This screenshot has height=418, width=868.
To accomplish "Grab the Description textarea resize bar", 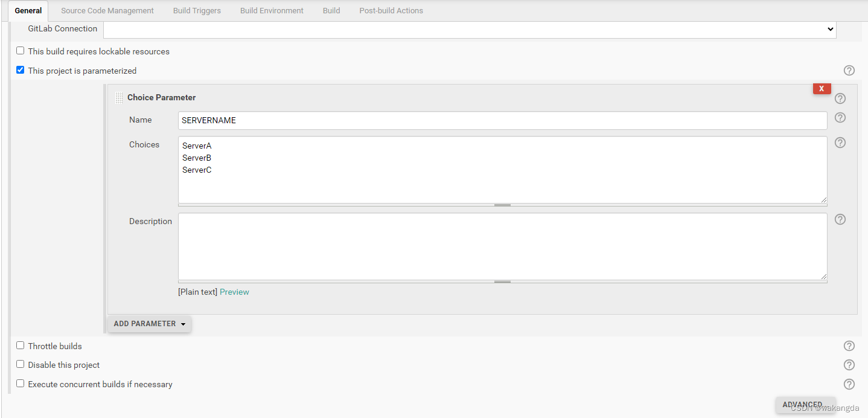I will [502, 282].
